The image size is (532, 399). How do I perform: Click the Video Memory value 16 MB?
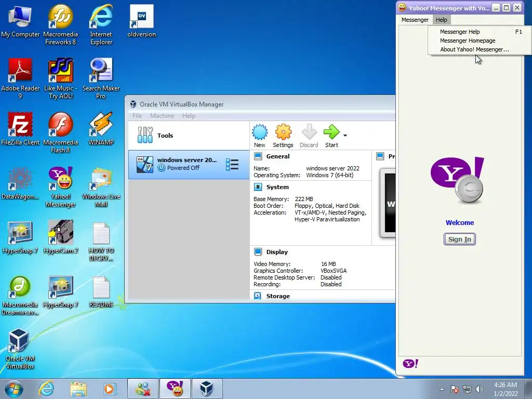[328, 263]
